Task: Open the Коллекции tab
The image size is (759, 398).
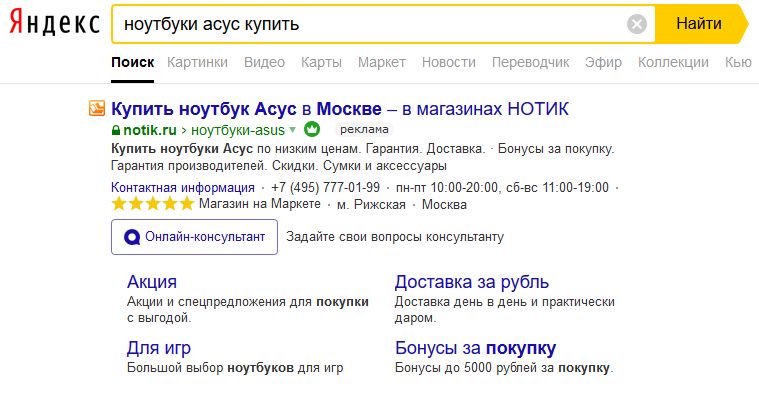Action: tap(673, 62)
